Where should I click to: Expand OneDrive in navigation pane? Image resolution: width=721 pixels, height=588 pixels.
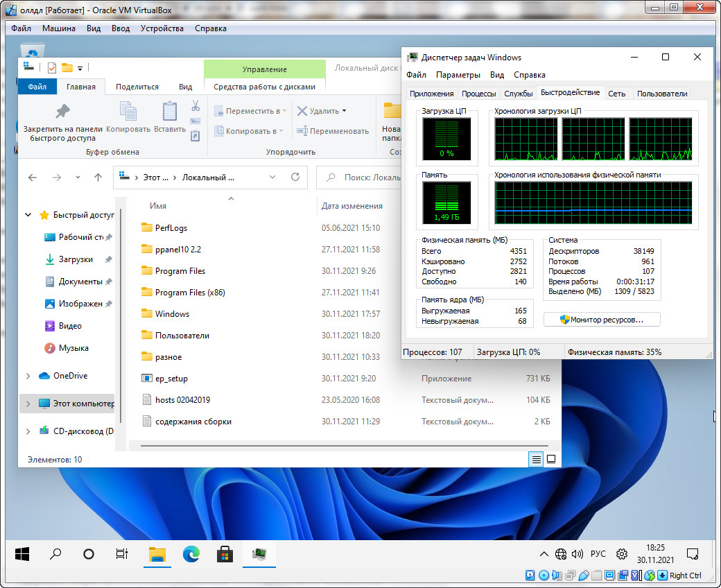[x=28, y=376]
